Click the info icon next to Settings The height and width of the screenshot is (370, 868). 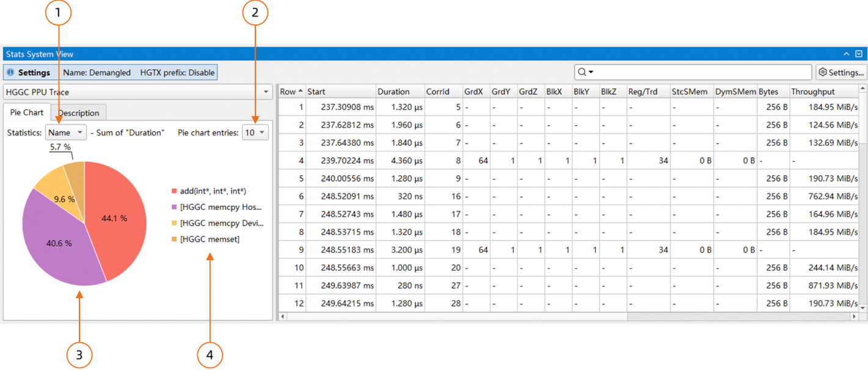coord(10,73)
